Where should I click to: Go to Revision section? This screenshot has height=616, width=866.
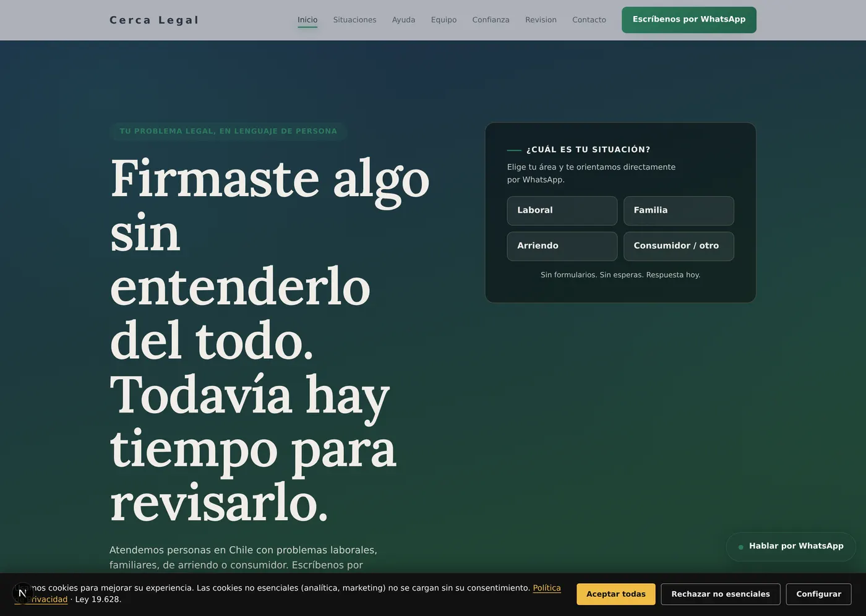pos(541,20)
